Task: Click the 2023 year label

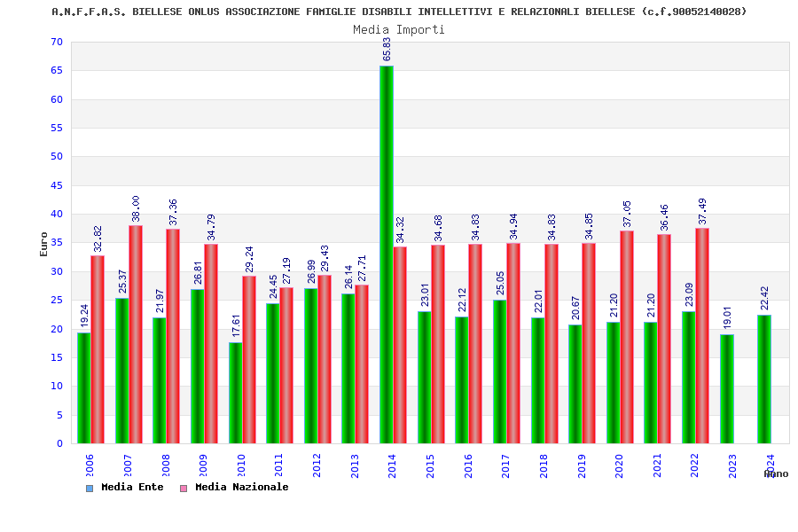Action: pos(732,465)
